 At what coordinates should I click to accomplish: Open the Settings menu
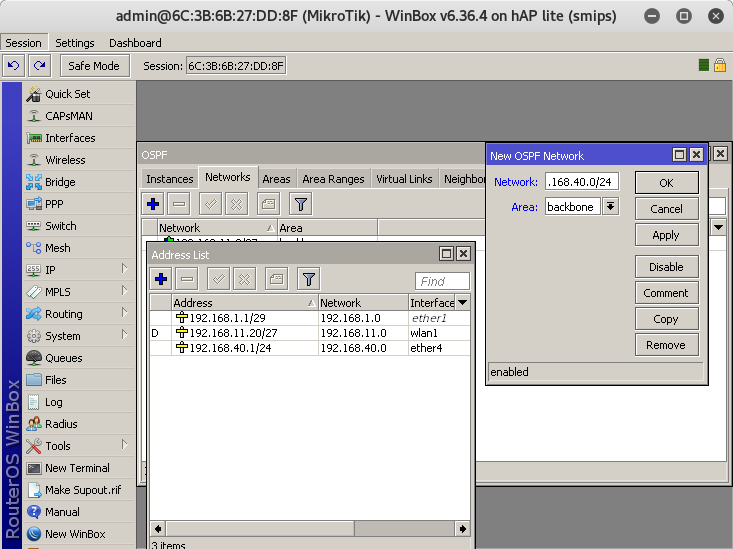[75, 43]
